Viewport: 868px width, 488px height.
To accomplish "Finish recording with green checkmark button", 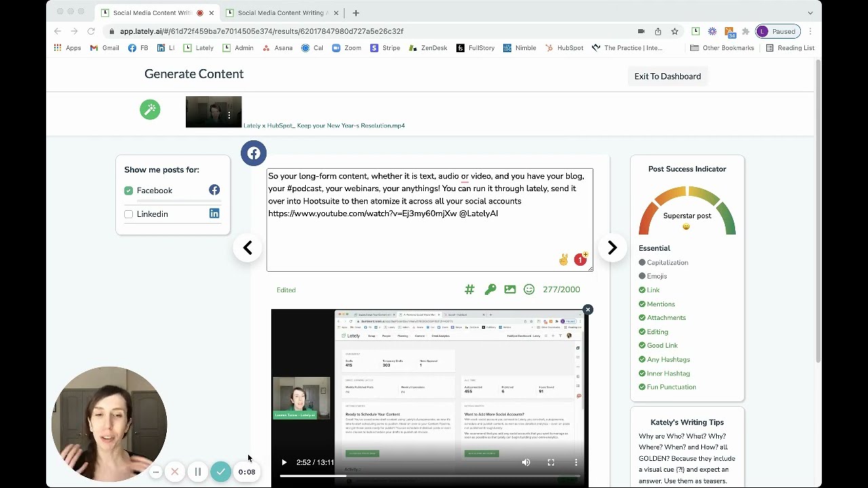I will click(220, 472).
